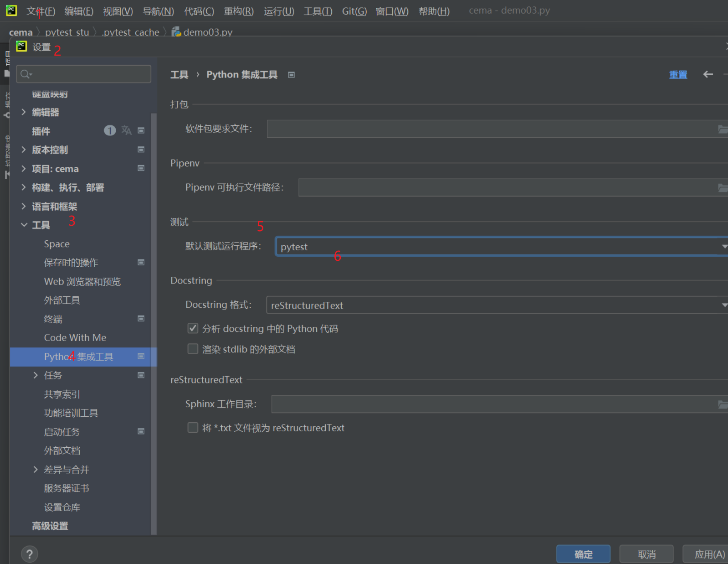The width and height of the screenshot is (728, 564).
Task: Open the 导航(N) menu
Action: tap(159, 11)
